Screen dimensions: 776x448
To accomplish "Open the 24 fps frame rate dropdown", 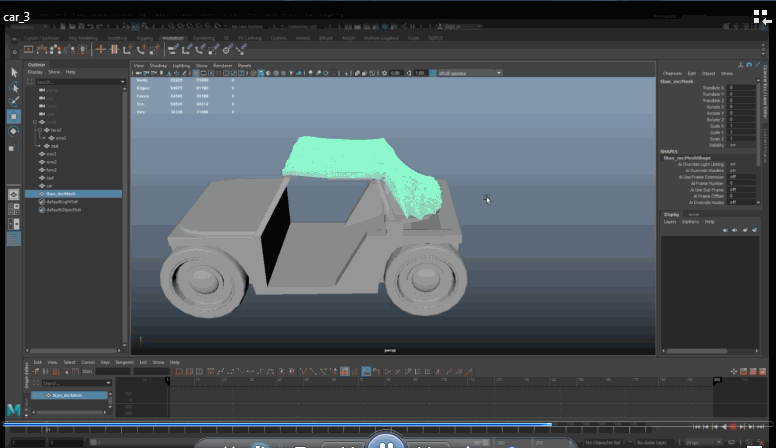I will (703, 443).
